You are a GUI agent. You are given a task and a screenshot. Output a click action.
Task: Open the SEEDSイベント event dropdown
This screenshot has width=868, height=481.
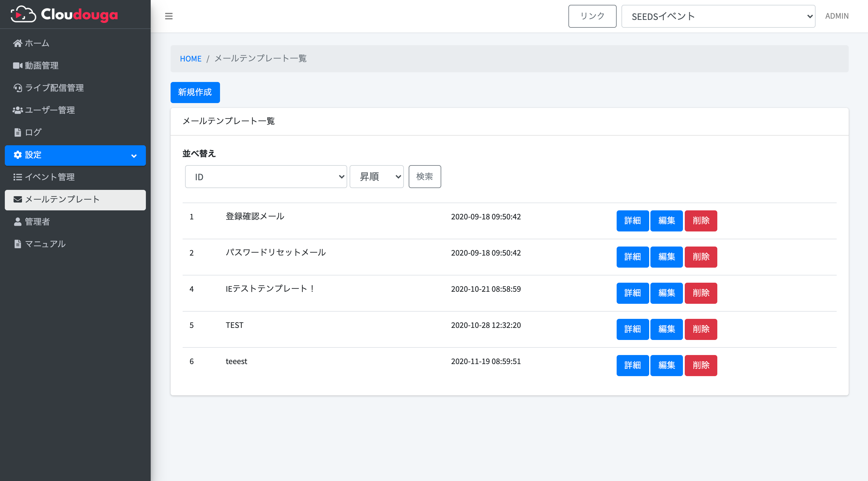[x=718, y=16]
